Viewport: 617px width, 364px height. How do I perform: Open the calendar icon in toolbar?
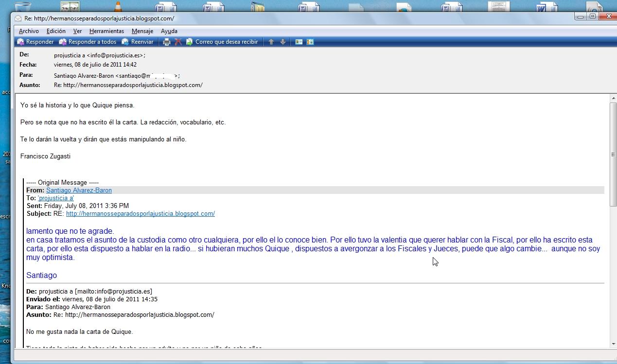[310, 42]
